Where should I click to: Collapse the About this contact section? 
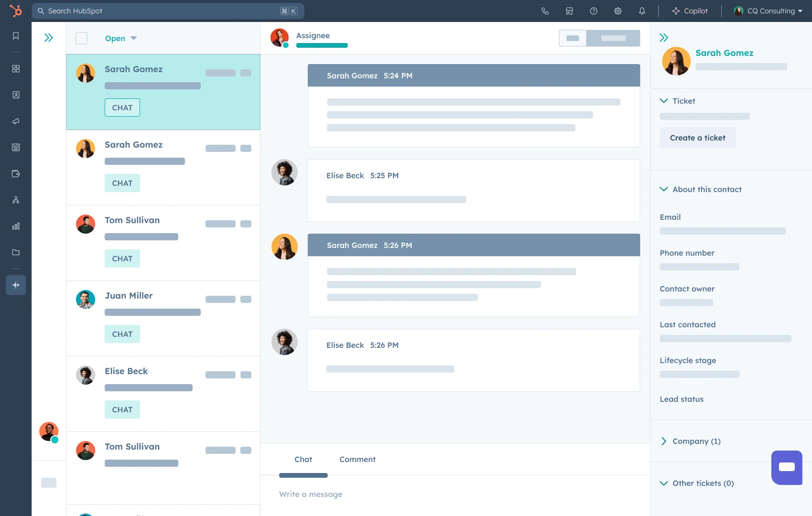[x=664, y=189]
